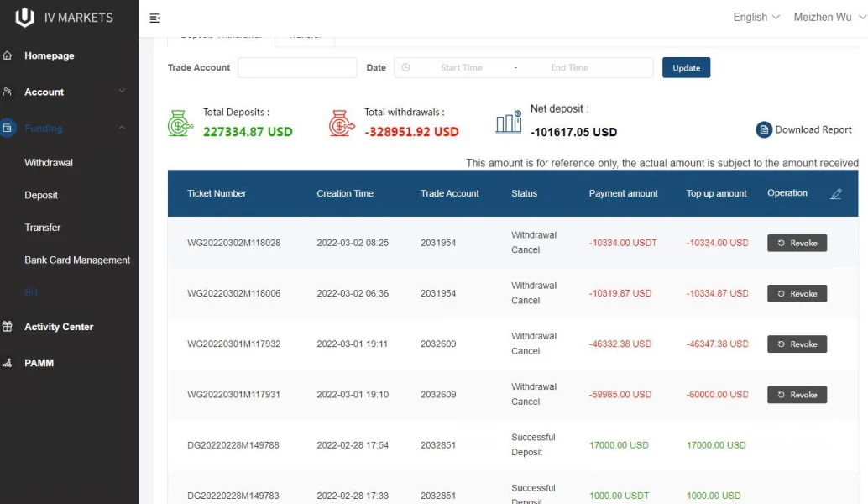
Task: Click the Trade Account input field
Action: [x=297, y=68]
